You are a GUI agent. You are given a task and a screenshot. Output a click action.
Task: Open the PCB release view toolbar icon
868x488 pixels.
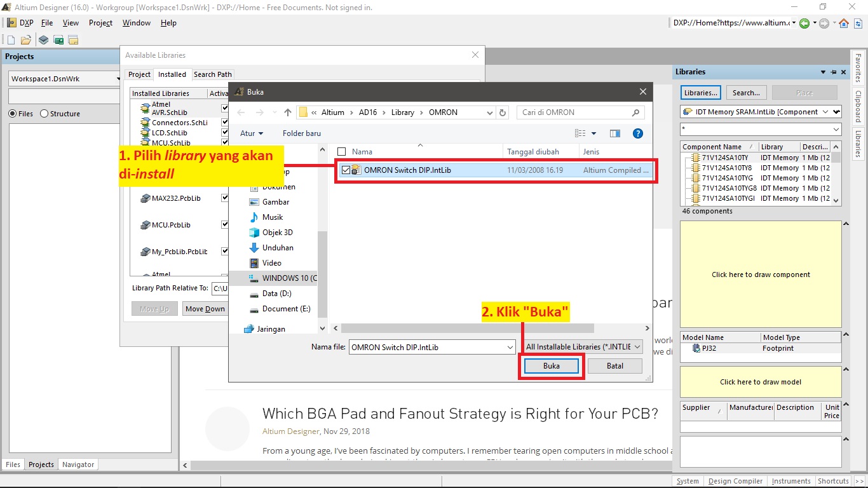pyautogui.click(x=58, y=40)
